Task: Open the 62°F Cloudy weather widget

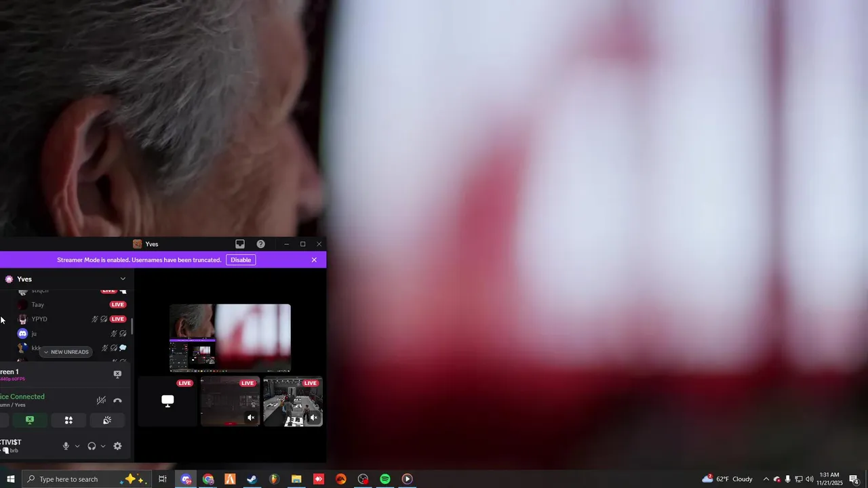Action: 728,479
